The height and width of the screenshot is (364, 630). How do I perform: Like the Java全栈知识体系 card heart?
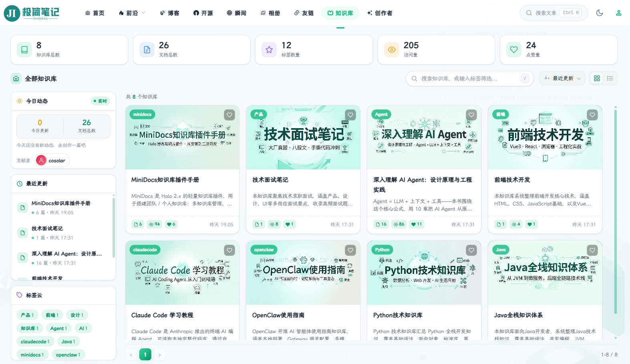[592, 250]
